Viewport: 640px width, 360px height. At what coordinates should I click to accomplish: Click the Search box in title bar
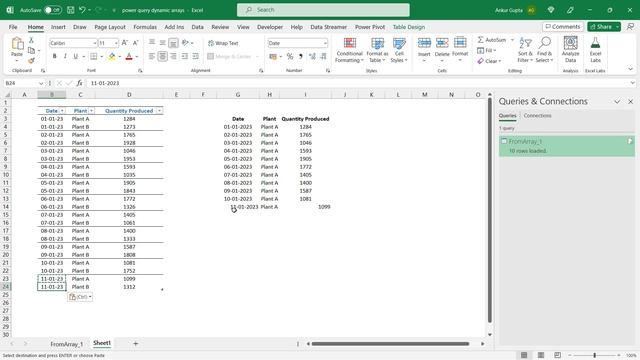click(323, 10)
